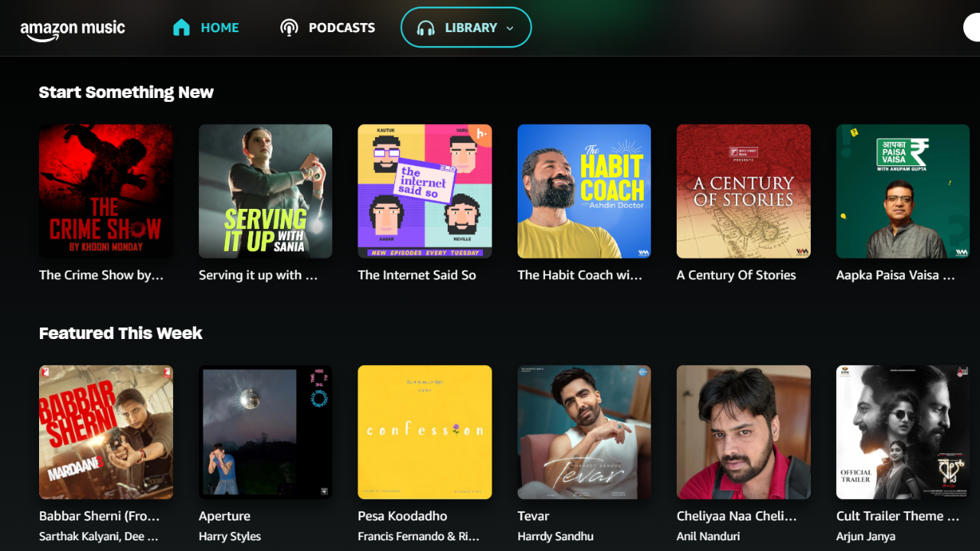This screenshot has height=551, width=980.
Task: Choose The Habit Coach podcast cover
Action: point(583,191)
